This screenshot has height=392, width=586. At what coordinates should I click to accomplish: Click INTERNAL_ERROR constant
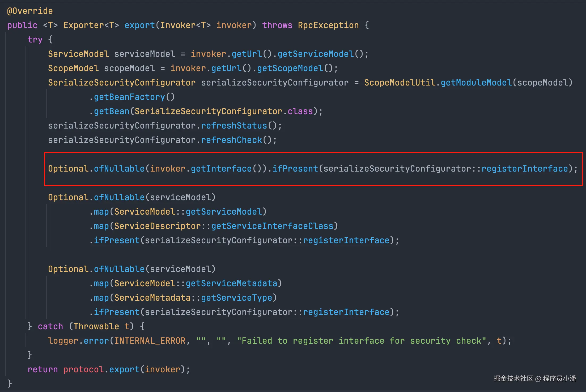point(150,341)
